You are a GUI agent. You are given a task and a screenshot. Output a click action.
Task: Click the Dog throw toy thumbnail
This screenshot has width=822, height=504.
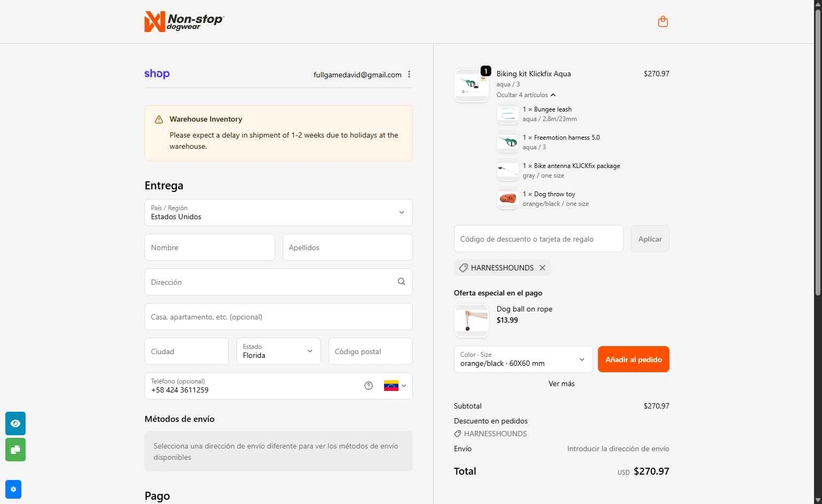[x=508, y=199]
